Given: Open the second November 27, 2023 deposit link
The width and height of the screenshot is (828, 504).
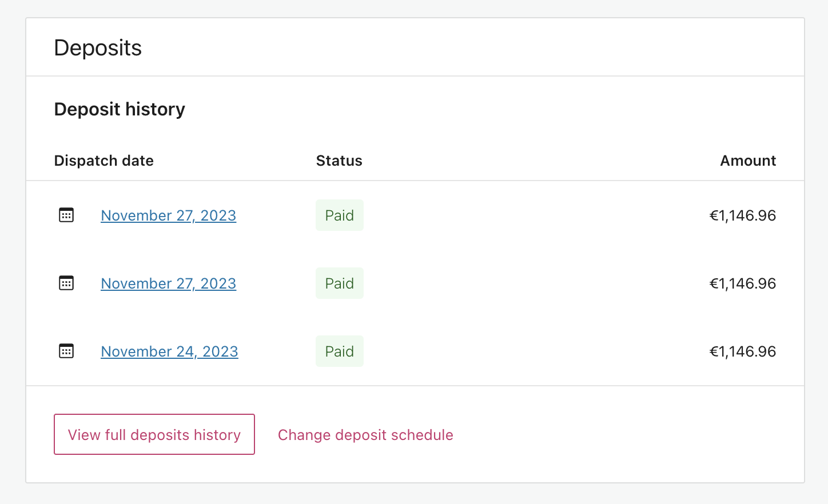Looking at the screenshot, I should pos(168,283).
